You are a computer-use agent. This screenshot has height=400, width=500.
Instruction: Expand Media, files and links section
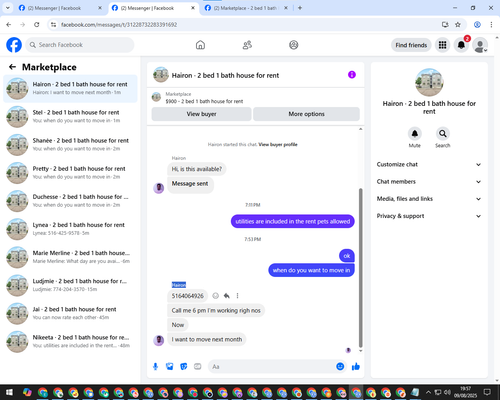click(429, 199)
